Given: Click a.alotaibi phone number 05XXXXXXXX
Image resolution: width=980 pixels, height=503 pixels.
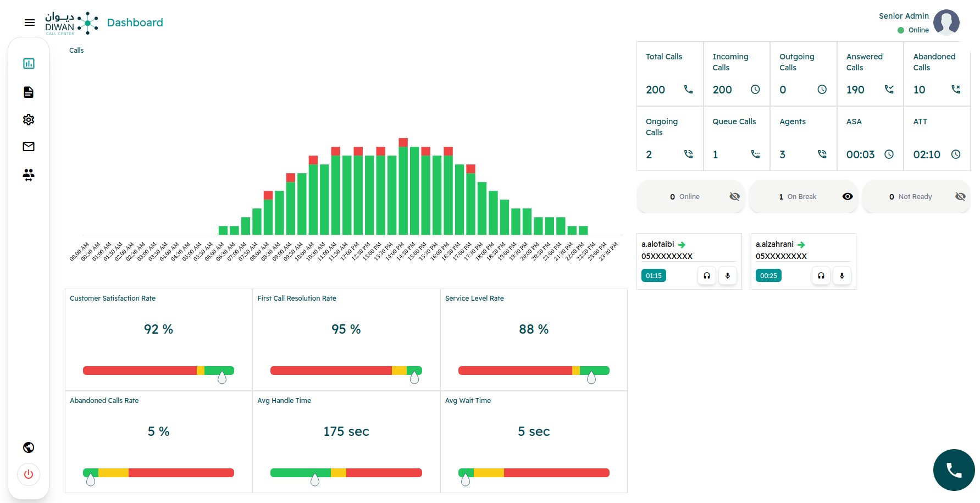Looking at the screenshot, I should pos(667,256).
